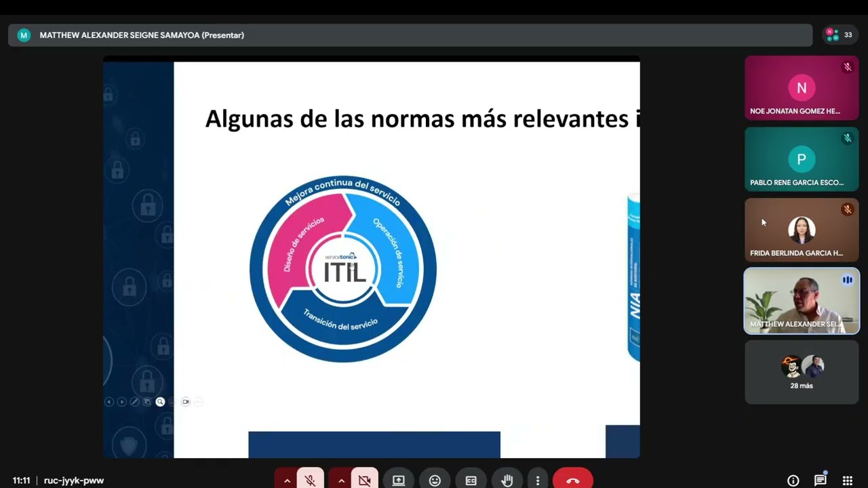Click muted mic icon on NOE tile
The image size is (868, 488).
pos(847,67)
